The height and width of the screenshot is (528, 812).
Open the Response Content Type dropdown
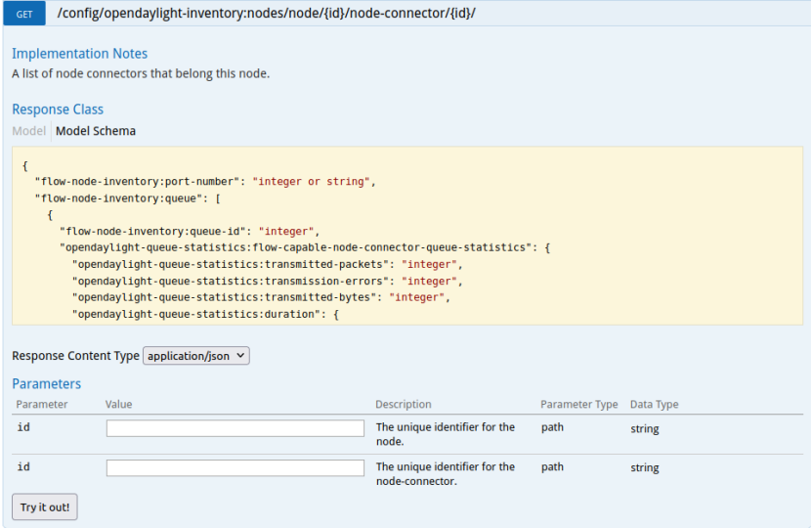point(196,356)
